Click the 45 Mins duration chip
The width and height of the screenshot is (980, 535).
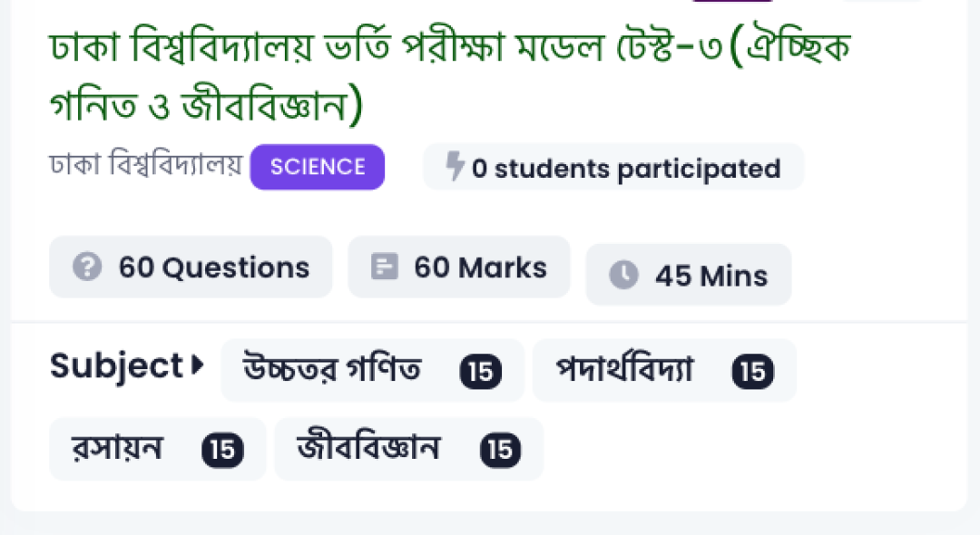click(x=688, y=275)
